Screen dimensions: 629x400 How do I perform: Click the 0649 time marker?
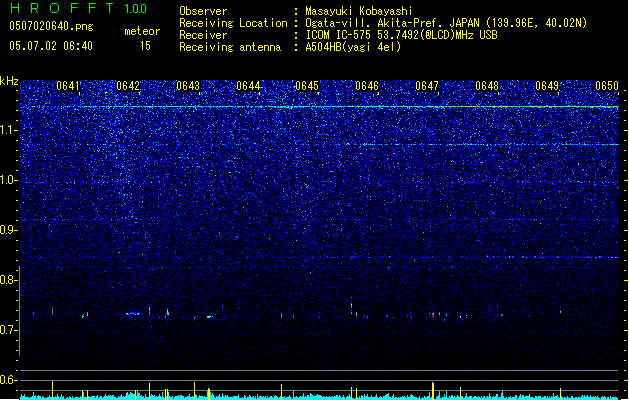tap(547, 86)
